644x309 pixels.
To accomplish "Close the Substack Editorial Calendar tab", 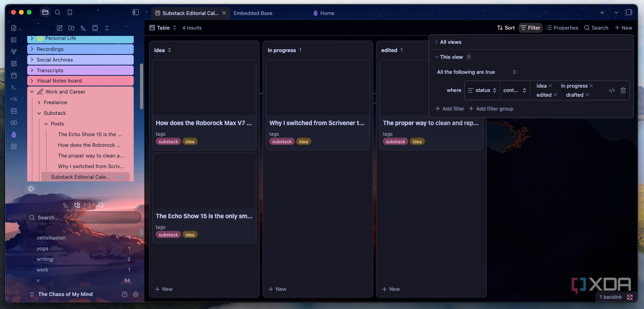I will (x=224, y=13).
